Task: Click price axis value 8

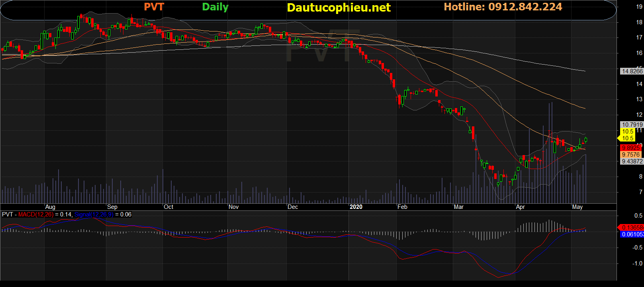Action: click(x=641, y=177)
